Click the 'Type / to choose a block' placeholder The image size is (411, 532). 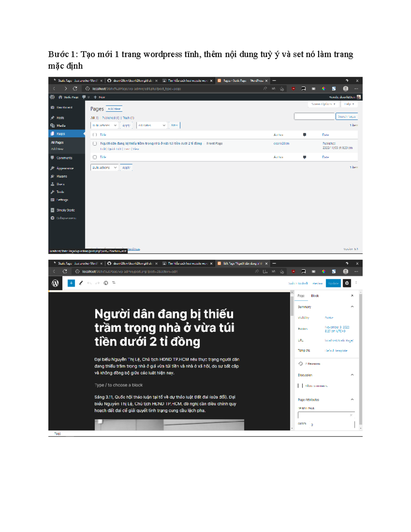pos(119,385)
